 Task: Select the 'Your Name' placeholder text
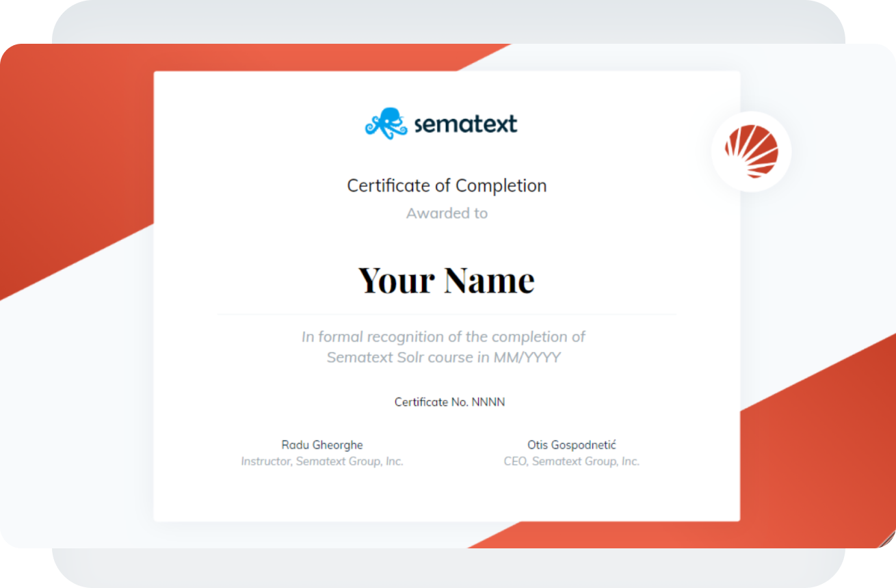tap(447, 280)
